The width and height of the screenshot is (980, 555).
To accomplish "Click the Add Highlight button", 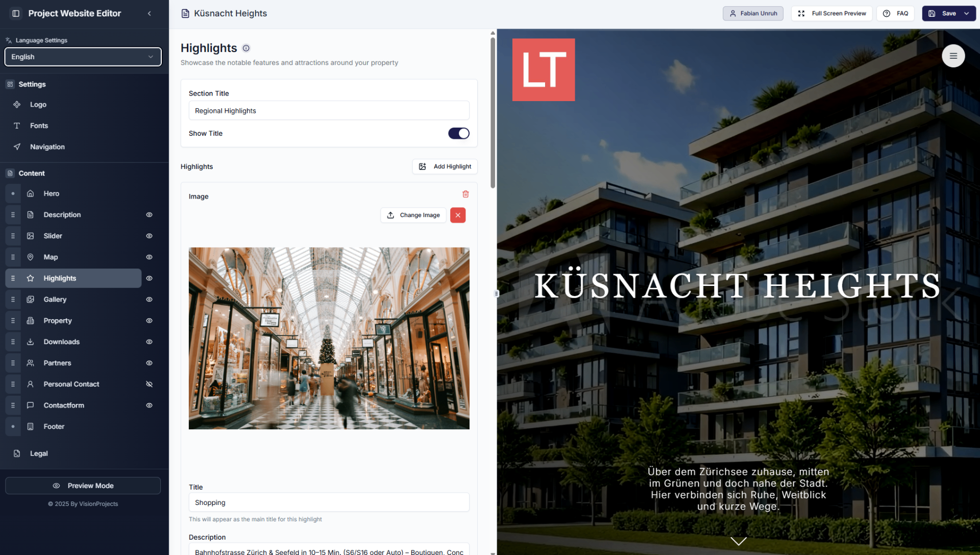I will tap(445, 166).
